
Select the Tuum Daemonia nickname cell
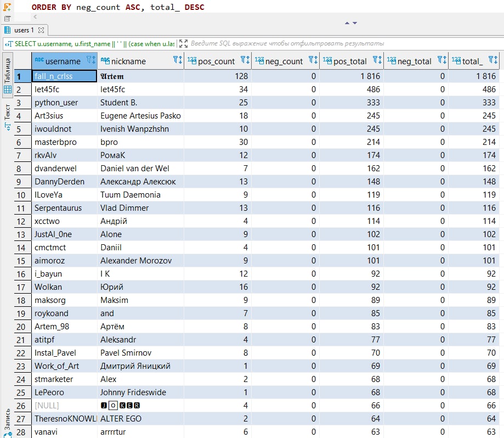(140, 195)
